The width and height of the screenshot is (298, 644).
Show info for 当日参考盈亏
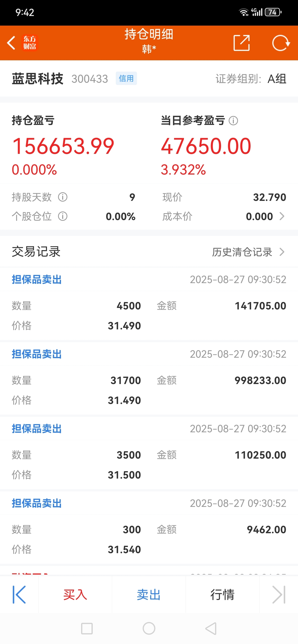233,121
